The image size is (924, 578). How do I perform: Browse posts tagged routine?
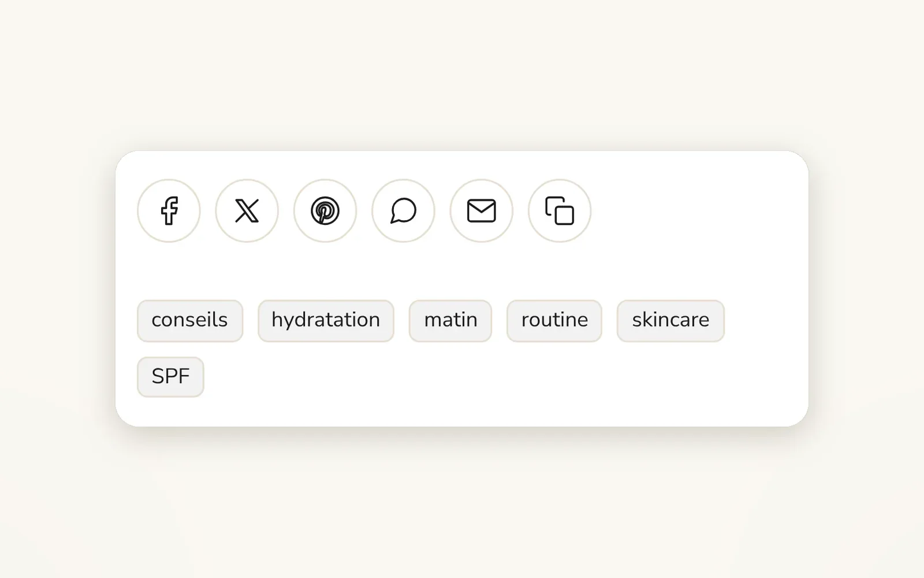[x=554, y=321]
